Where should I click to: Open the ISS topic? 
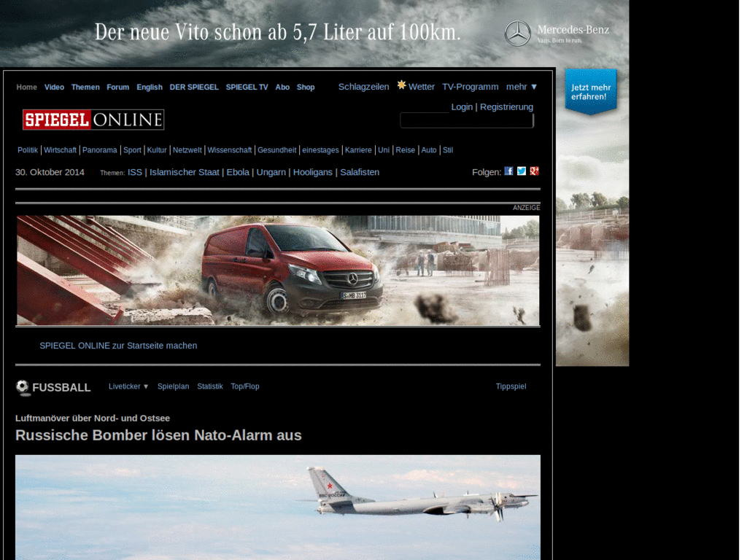pos(135,172)
